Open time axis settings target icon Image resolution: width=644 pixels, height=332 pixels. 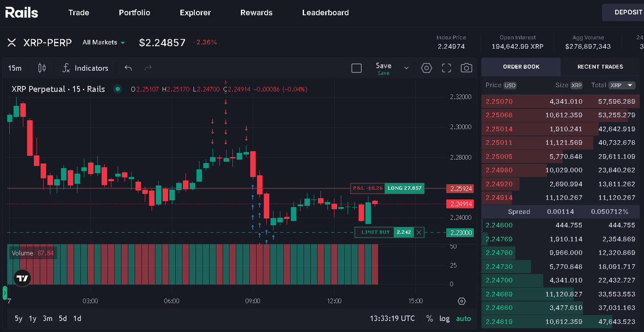[462, 301]
